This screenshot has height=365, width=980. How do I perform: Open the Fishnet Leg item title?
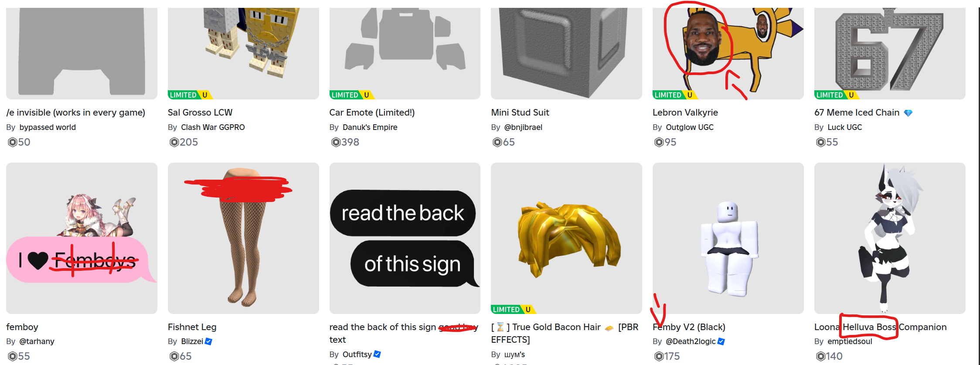coord(192,327)
